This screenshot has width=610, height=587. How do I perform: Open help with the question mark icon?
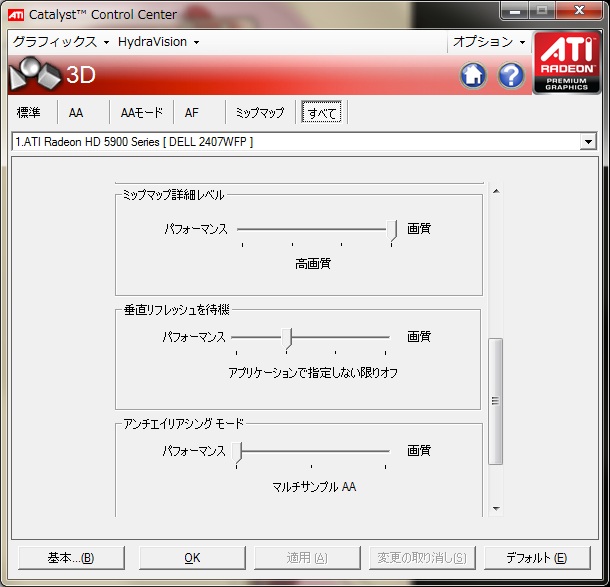pyautogui.click(x=511, y=75)
